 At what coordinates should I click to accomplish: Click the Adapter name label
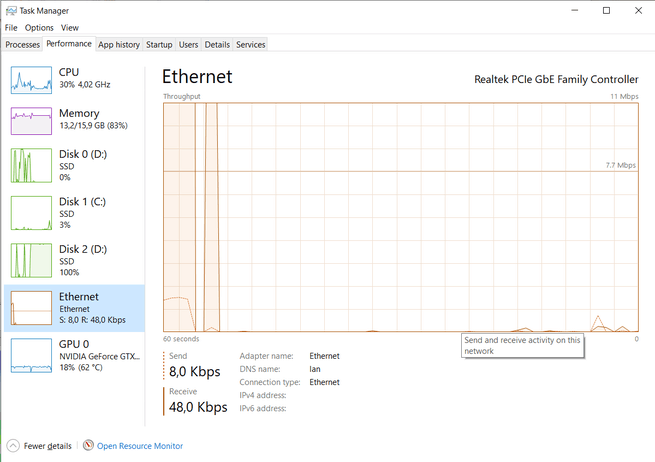[267, 356]
